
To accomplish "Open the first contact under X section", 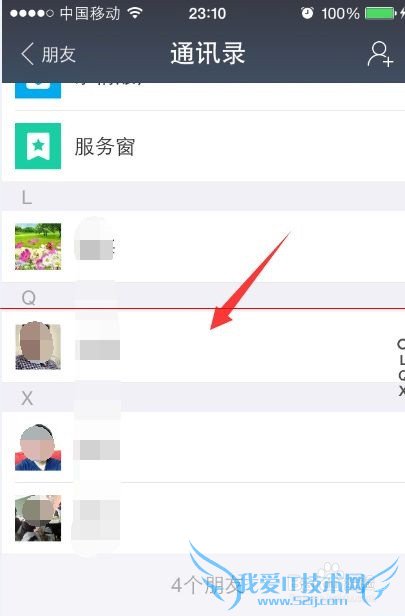I will pos(203,447).
